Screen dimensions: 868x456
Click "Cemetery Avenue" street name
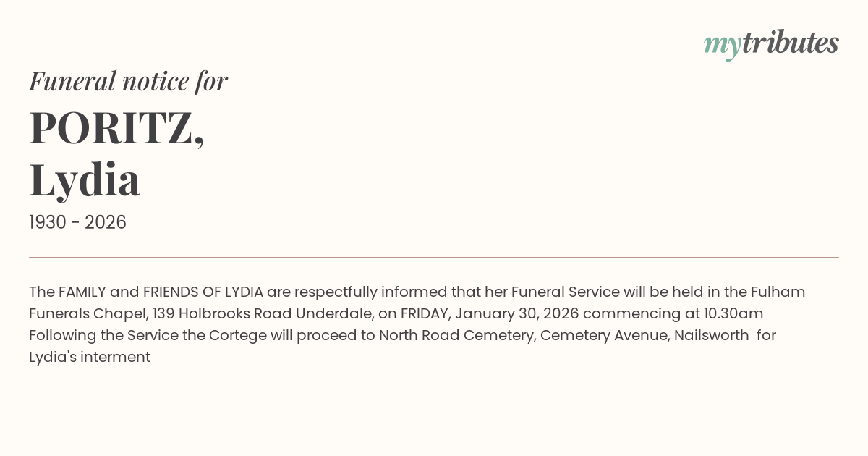[x=603, y=335]
